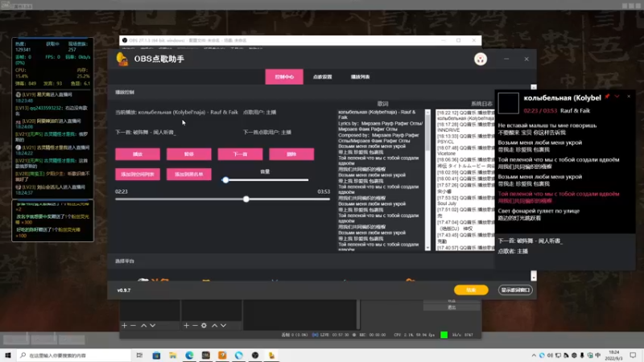The width and height of the screenshot is (644, 362).
Task: Open the Windows notification center
Action: pyautogui.click(x=633, y=356)
